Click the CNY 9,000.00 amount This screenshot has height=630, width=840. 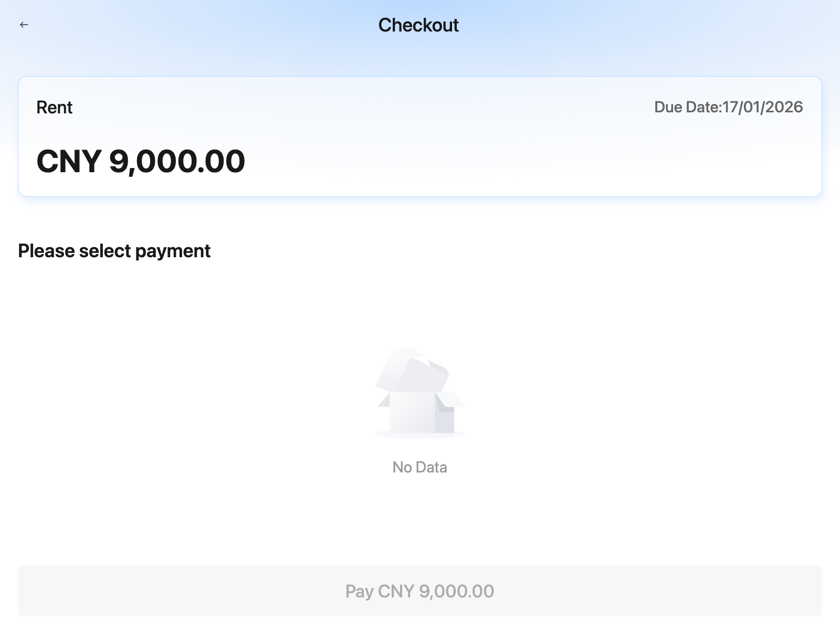(x=141, y=161)
